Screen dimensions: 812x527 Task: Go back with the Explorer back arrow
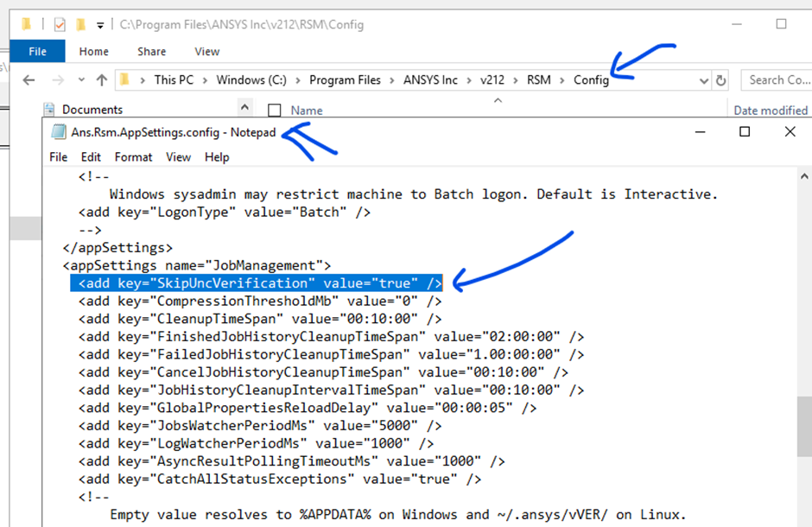[x=29, y=80]
